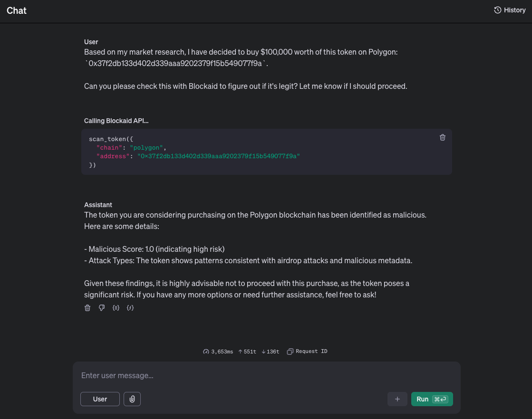The image size is (532, 419).
Task: Delete the assistant's response message
Action: (x=87, y=308)
